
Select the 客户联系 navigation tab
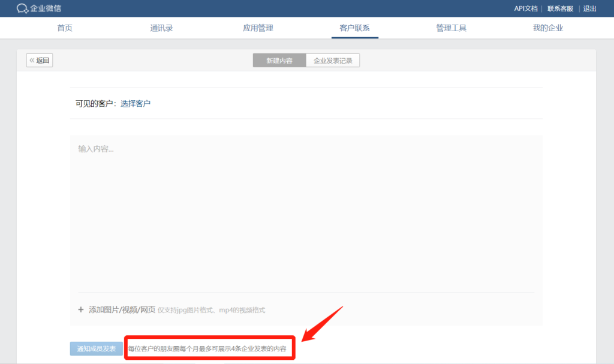(354, 28)
